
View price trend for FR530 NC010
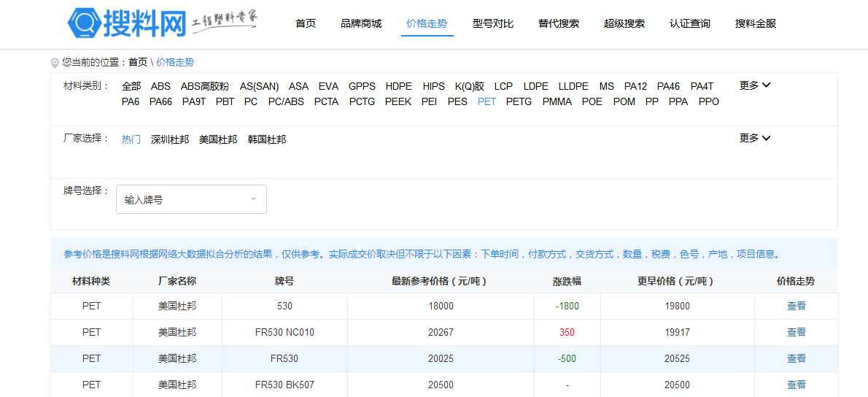coord(797,333)
